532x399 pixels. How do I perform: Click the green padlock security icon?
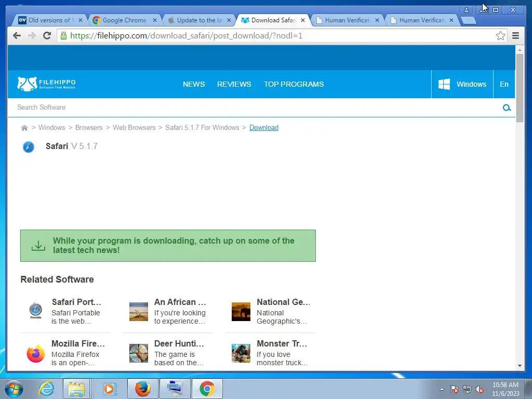pyautogui.click(x=63, y=35)
